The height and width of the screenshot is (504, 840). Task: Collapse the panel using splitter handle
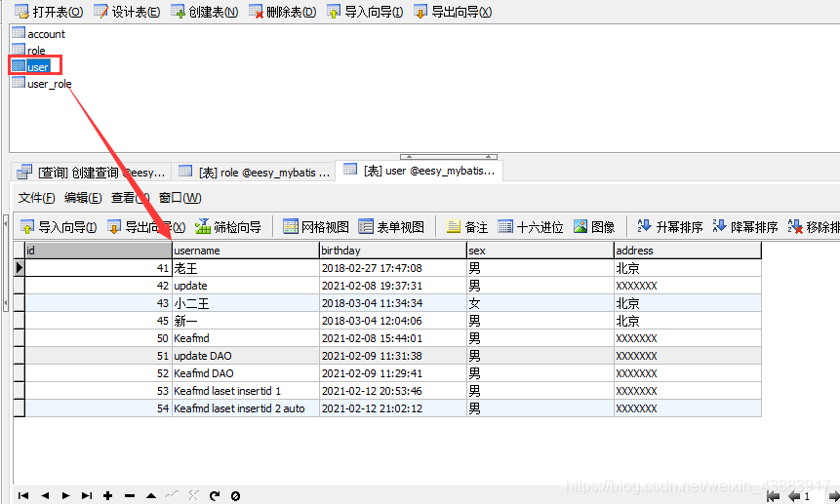tap(449, 157)
